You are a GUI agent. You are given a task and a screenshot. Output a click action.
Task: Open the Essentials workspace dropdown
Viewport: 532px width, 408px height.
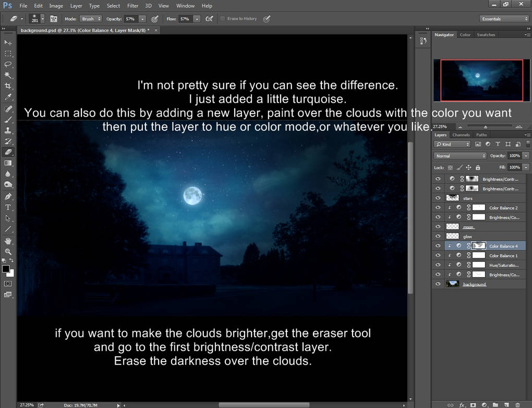(x=504, y=19)
